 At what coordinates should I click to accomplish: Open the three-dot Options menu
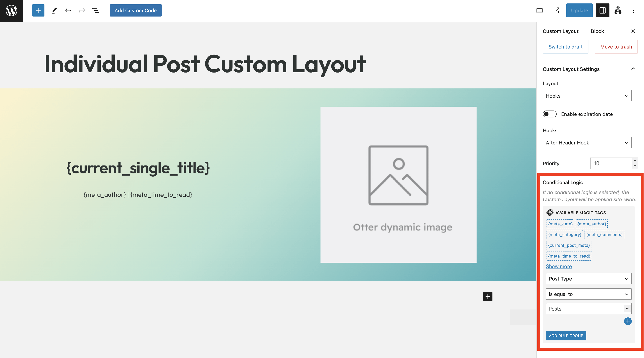(633, 11)
